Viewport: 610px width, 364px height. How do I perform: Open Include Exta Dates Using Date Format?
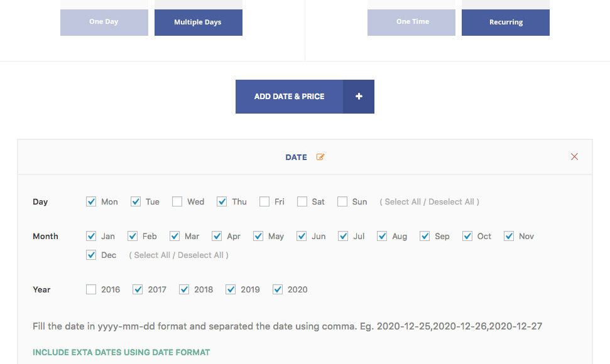click(x=121, y=352)
